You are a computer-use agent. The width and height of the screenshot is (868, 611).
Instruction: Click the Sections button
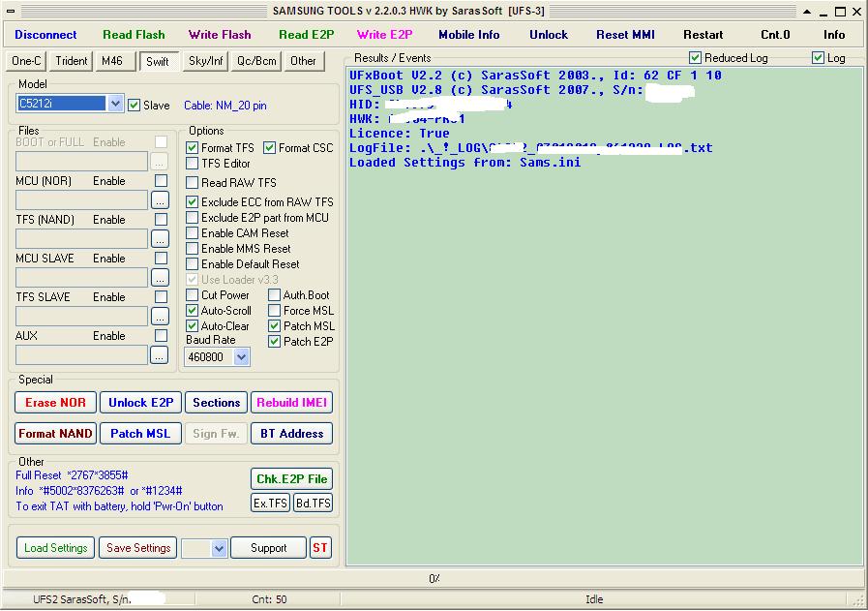(x=217, y=403)
